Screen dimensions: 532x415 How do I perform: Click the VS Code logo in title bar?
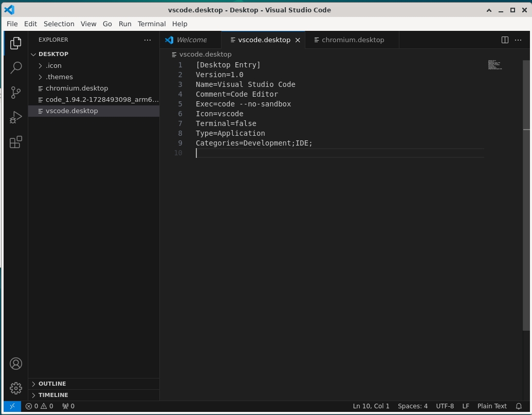pyautogui.click(x=9, y=10)
